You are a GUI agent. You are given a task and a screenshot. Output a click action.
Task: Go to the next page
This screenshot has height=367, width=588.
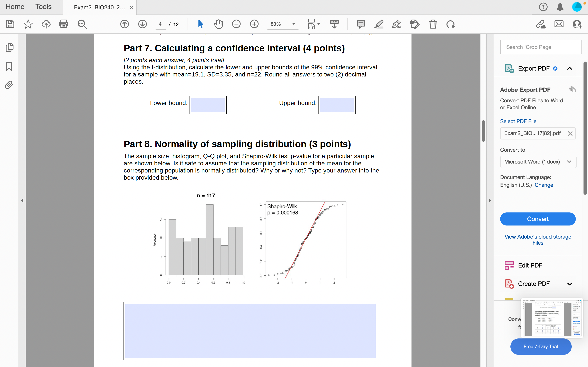143,24
